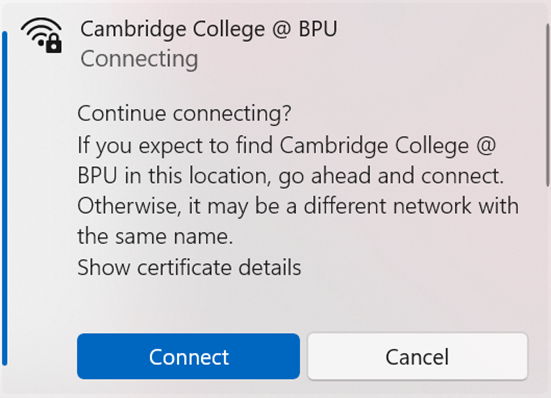This screenshot has width=551, height=398.
Task: Click the Continue connecting? heading
Action: 184,113
